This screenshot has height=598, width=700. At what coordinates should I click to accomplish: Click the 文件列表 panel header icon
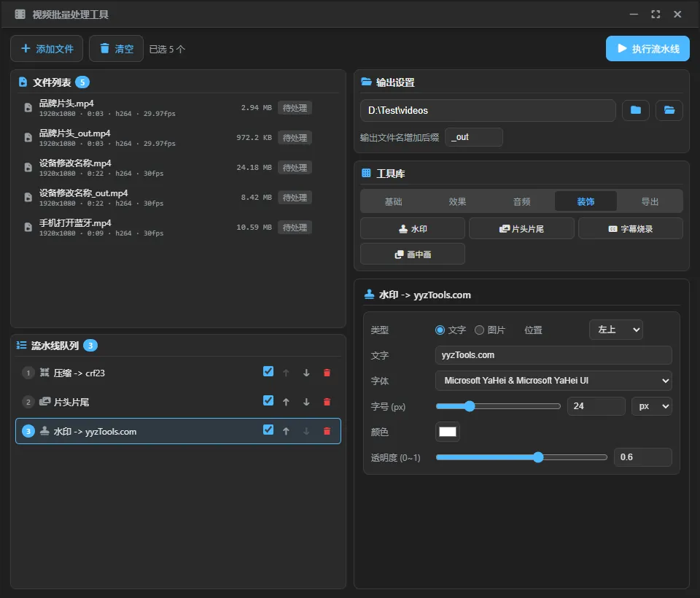click(x=23, y=82)
